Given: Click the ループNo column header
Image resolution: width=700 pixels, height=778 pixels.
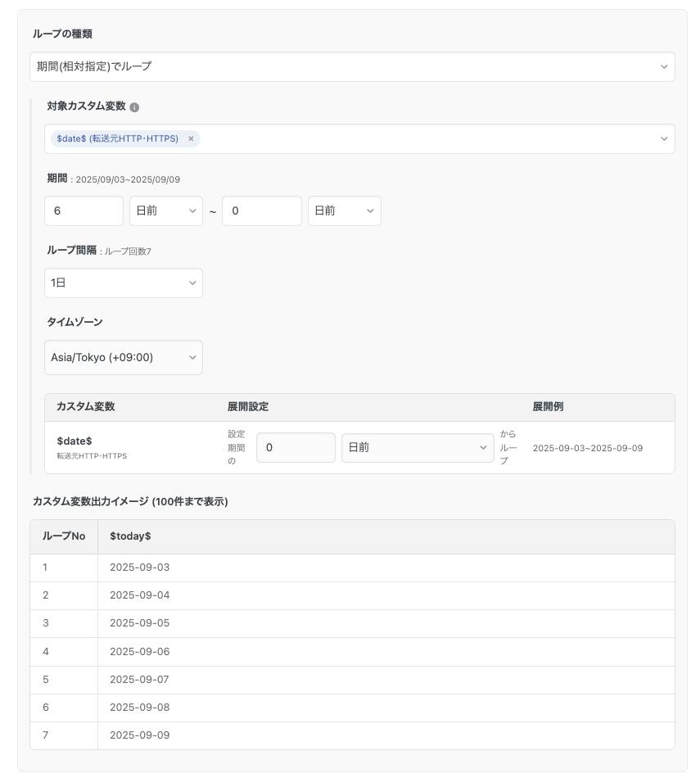Looking at the screenshot, I should tap(64, 536).
